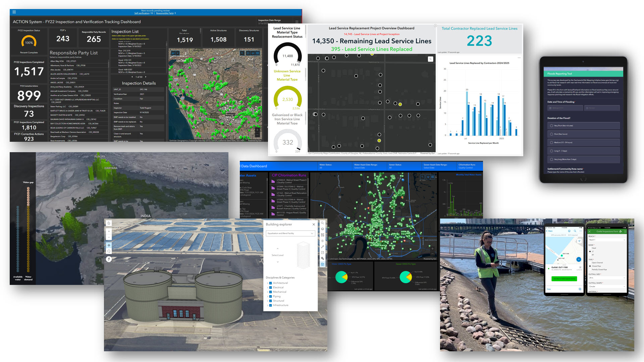Click the compass icon to reset north
The height and width of the screenshot is (362, 644).
(x=109, y=258)
